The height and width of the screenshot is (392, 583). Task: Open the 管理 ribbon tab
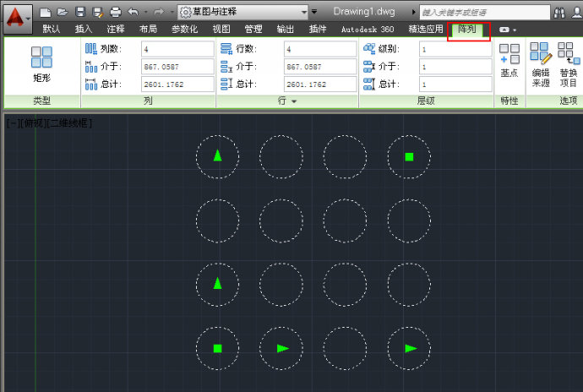click(253, 29)
